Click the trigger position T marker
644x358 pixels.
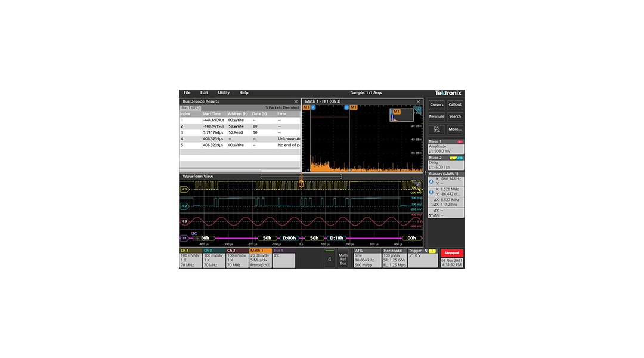301,184
